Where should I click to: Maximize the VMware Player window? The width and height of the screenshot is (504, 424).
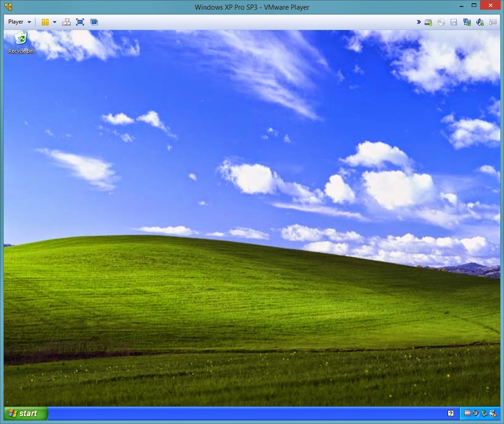point(474,6)
